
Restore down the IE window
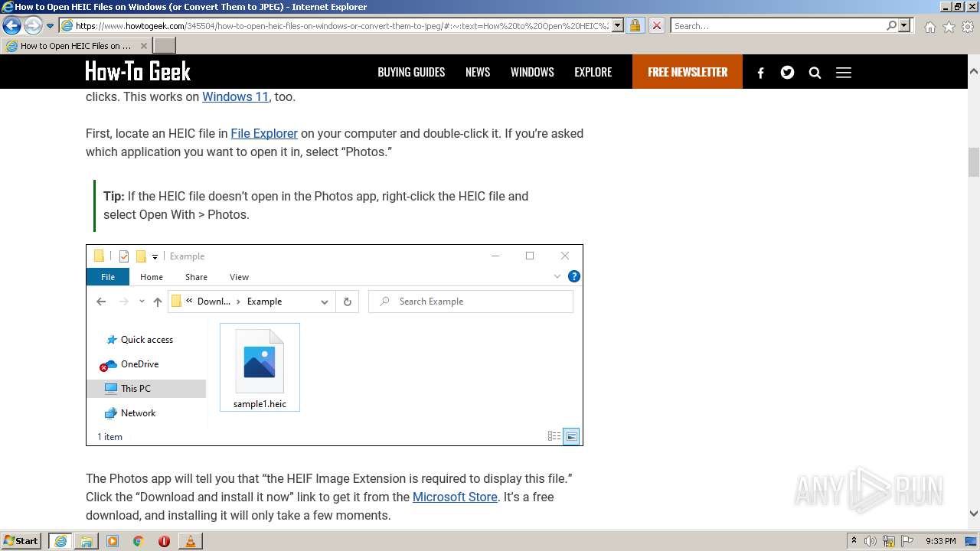pos(957,6)
